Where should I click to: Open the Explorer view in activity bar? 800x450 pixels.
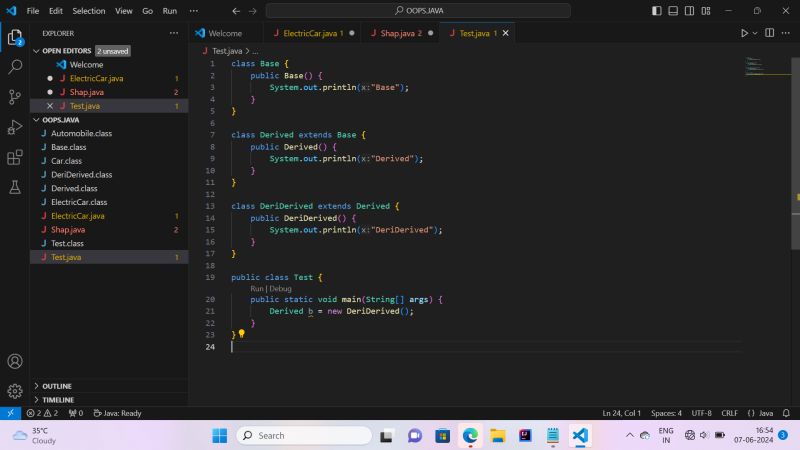tap(15, 37)
